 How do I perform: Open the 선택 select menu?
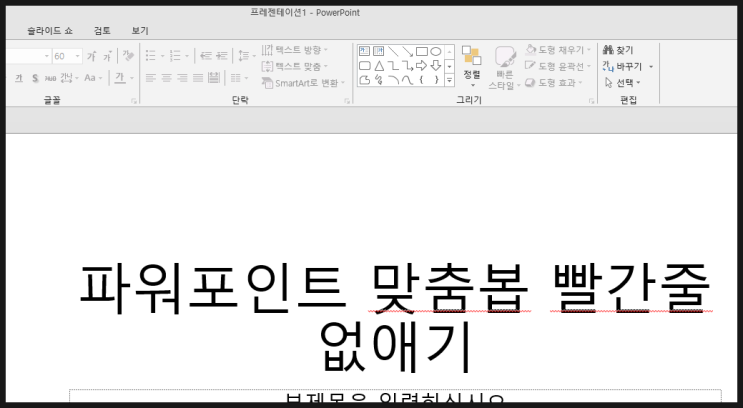[622, 83]
